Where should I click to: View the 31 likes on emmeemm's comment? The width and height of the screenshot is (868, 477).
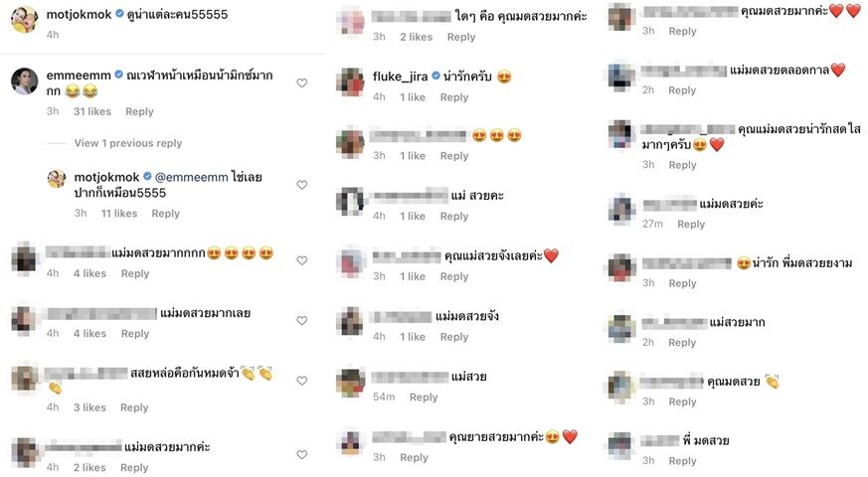pos(91,111)
